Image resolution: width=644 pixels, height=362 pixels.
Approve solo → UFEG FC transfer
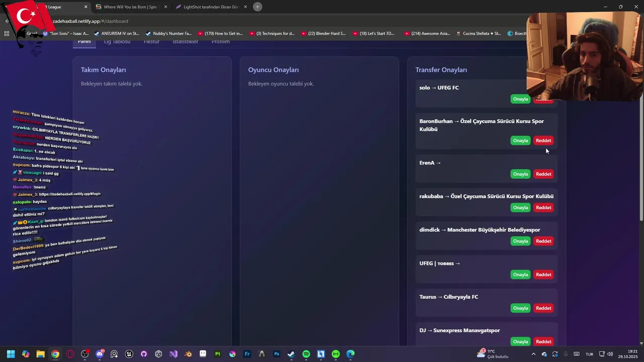(520, 99)
